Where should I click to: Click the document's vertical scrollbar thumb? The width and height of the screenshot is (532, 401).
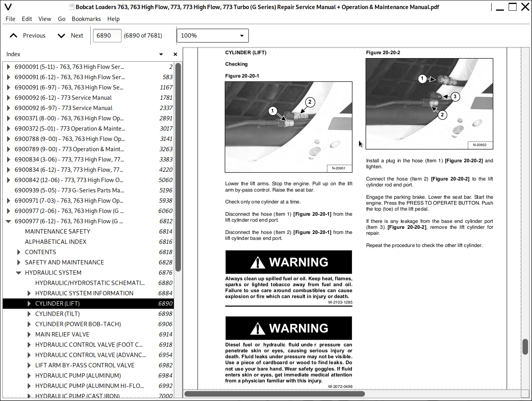point(525,347)
